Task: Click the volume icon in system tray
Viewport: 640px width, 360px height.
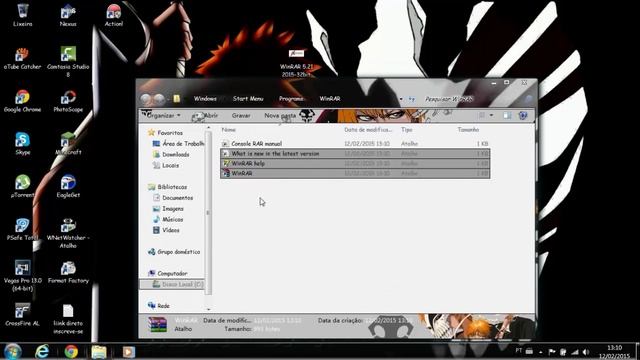Action: 586,351
